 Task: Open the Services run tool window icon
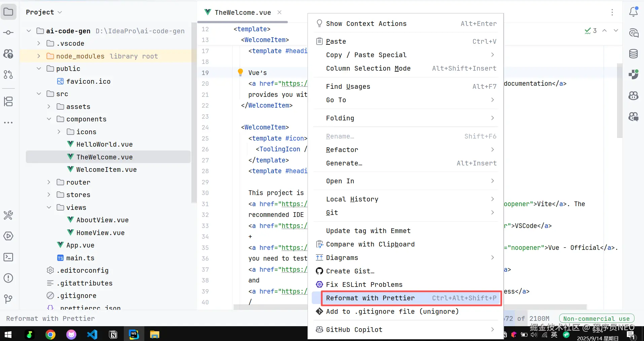[x=8, y=236]
